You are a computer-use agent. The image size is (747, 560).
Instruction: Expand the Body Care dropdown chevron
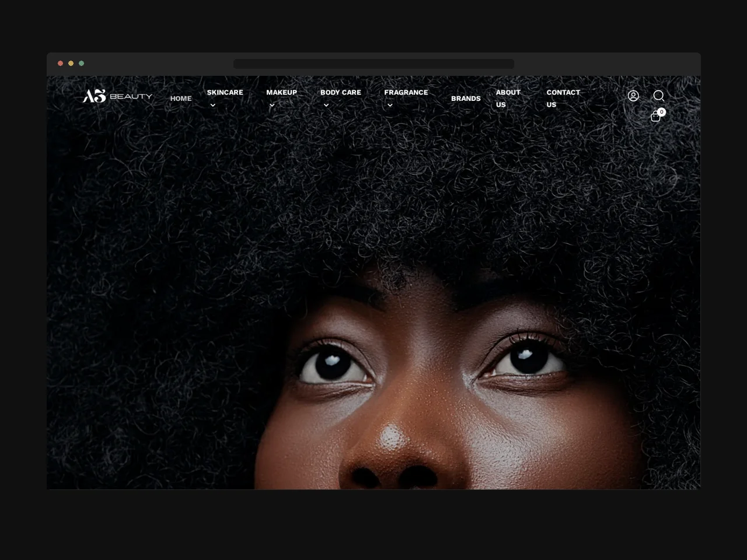[x=326, y=106]
